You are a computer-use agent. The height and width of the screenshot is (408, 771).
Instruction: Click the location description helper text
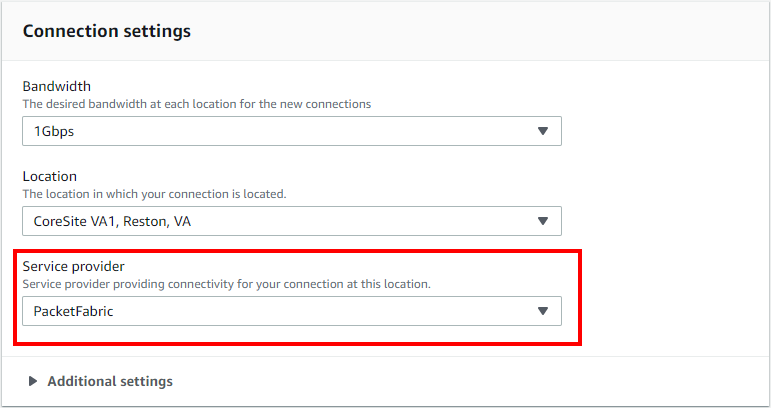click(154, 194)
